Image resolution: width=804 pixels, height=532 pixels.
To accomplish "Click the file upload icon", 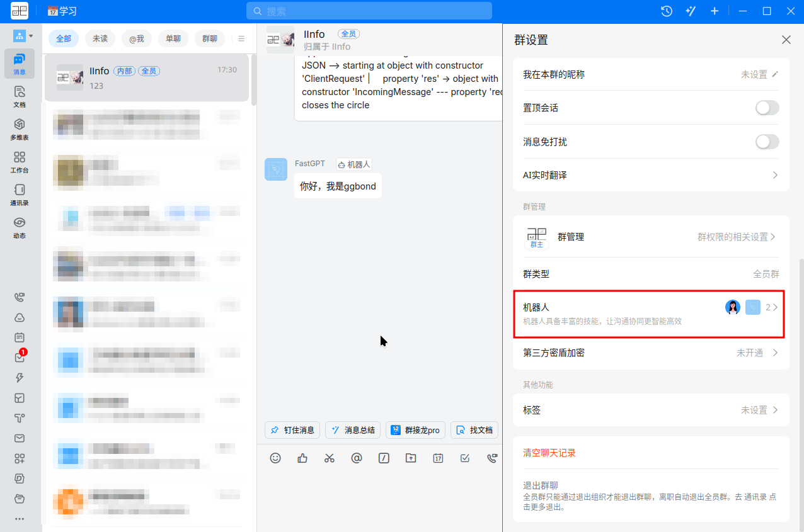I will (x=411, y=458).
